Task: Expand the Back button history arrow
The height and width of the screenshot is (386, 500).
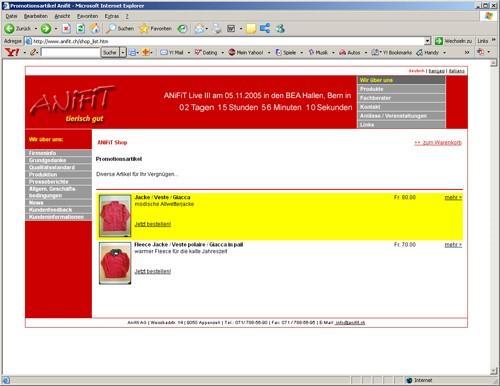Action: 36,29
